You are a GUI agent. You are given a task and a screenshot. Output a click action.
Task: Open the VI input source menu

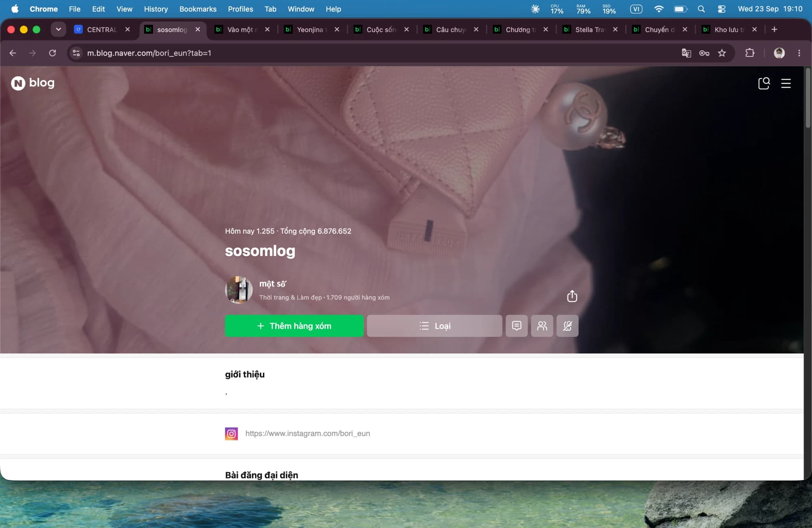pos(636,9)
